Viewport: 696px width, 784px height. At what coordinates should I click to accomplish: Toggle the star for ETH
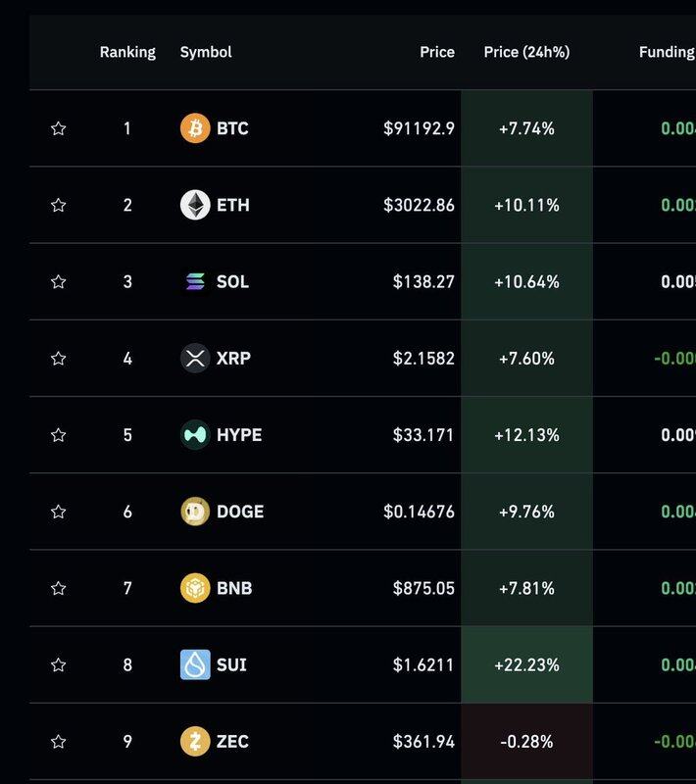(58, 205)
